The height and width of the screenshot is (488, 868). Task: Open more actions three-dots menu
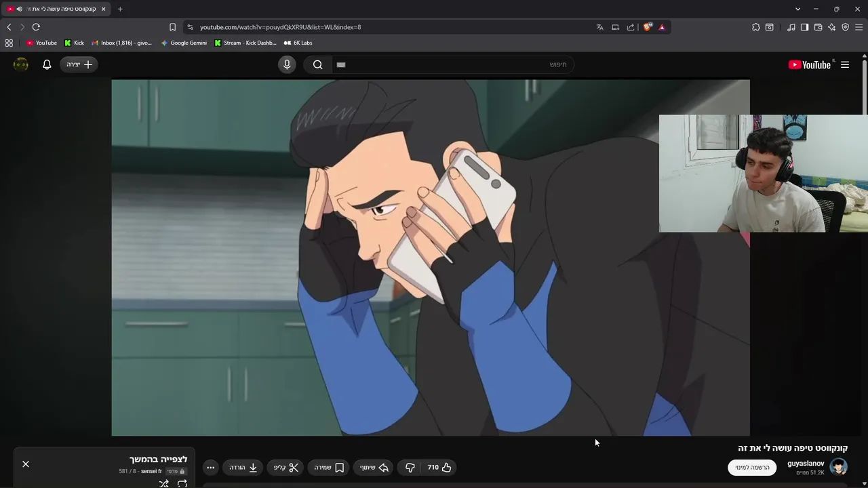[210, 468]
